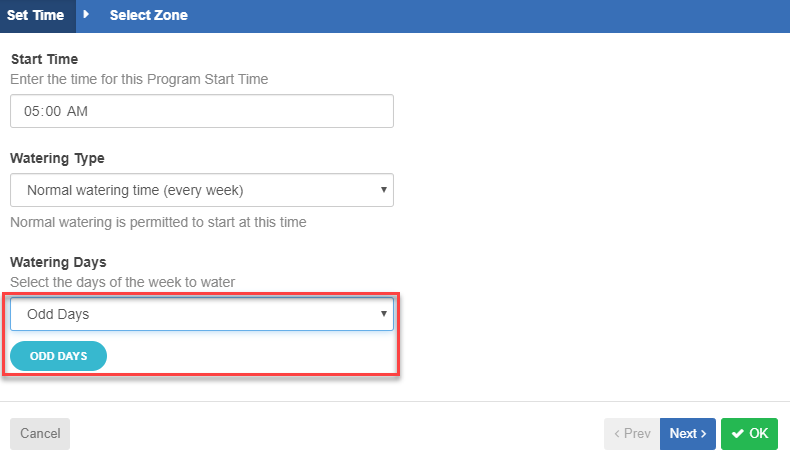Open the Watering Type dropdown
This screenshot has width=790, height=460.
point(202,190)
